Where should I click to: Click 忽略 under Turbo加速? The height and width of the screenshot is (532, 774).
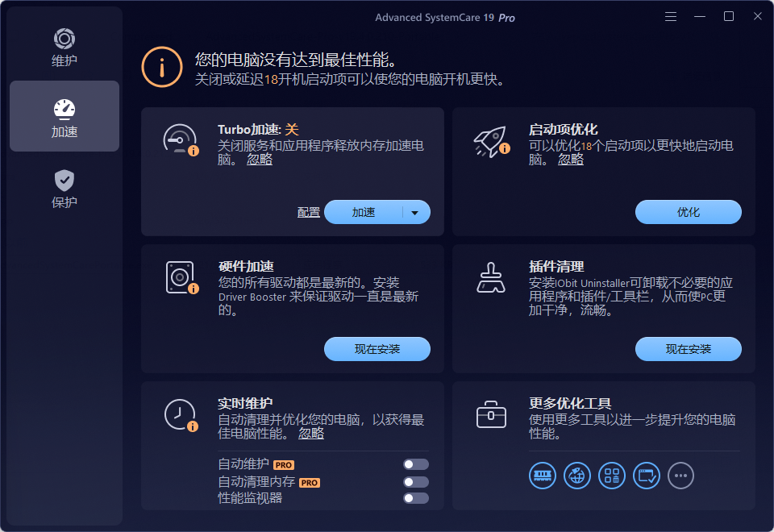(260, 160)
